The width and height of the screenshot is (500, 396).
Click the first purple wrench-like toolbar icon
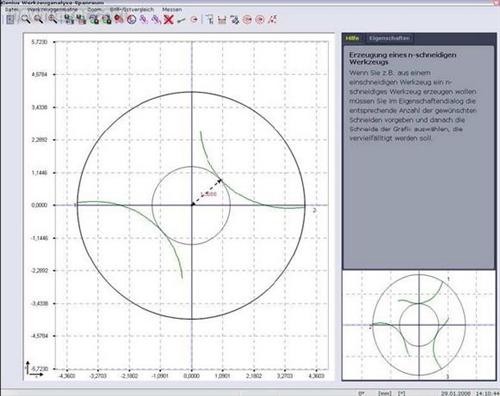tap(144, 19)
